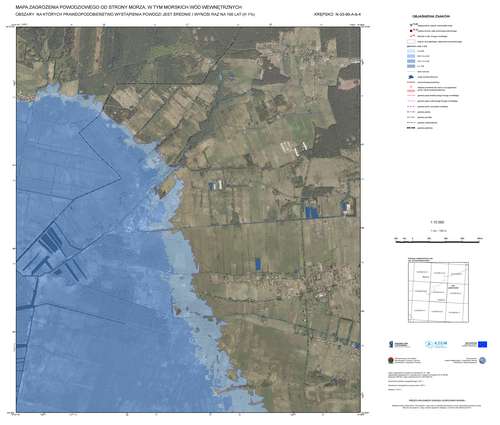Click the legend heading Objaśnienia znaków
The image size is (500, 425).
click(x=431, y=16)
